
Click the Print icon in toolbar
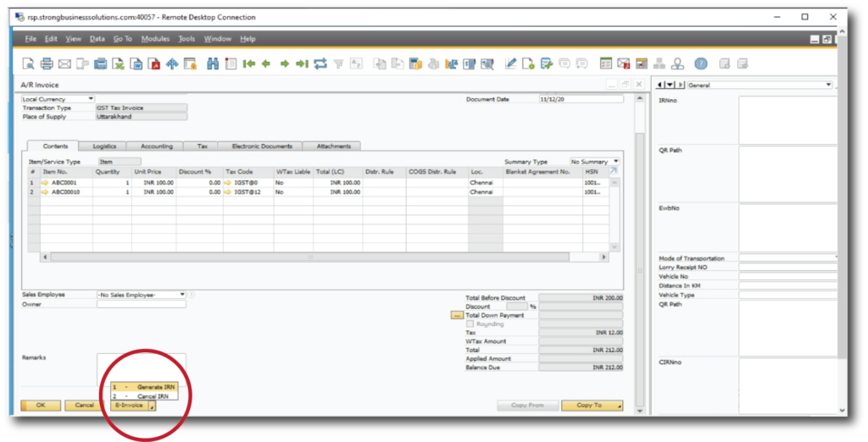(x=47, y=64)
